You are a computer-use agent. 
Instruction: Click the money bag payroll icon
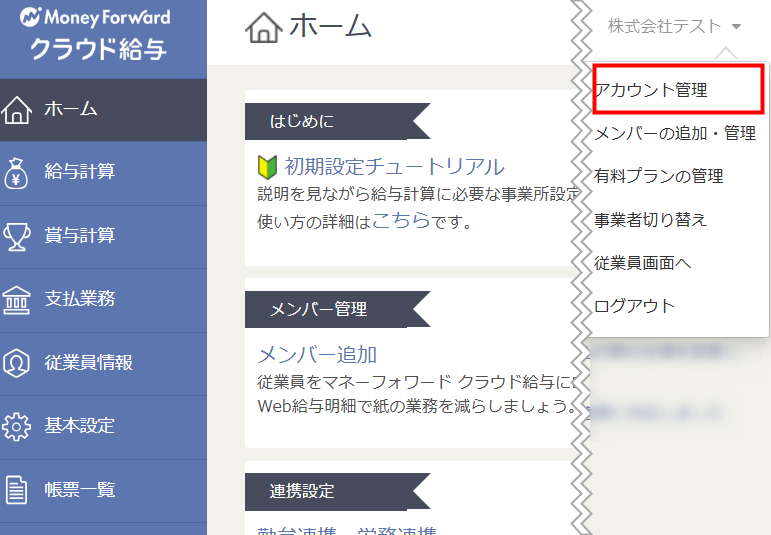[x=19, y=173]
